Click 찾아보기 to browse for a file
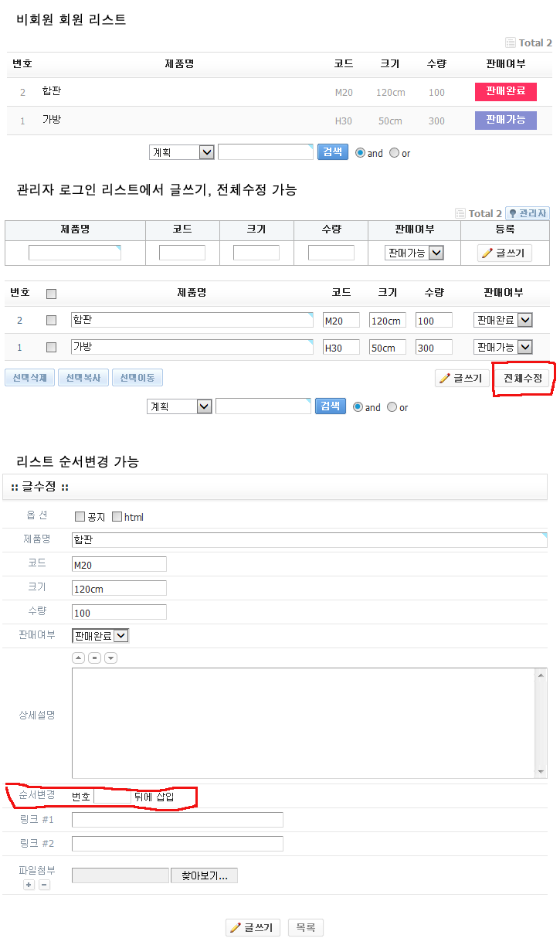 (204, 875)
